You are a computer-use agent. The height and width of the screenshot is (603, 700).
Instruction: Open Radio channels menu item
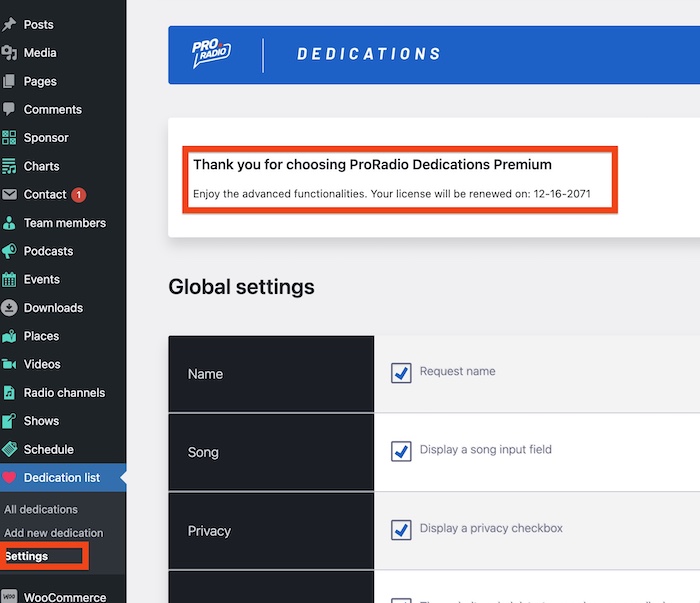pos(63,393)
